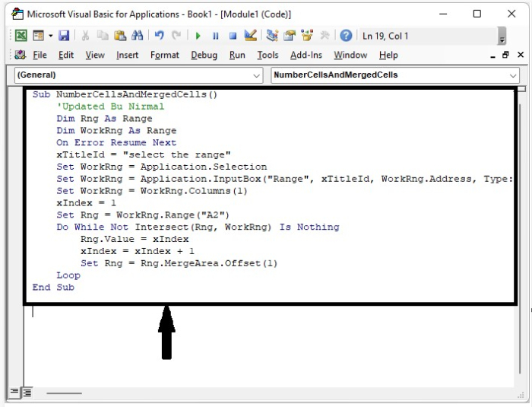Open Object Browser icon
The width and height of the screenshot is (532, 407).
click(307, 35)
